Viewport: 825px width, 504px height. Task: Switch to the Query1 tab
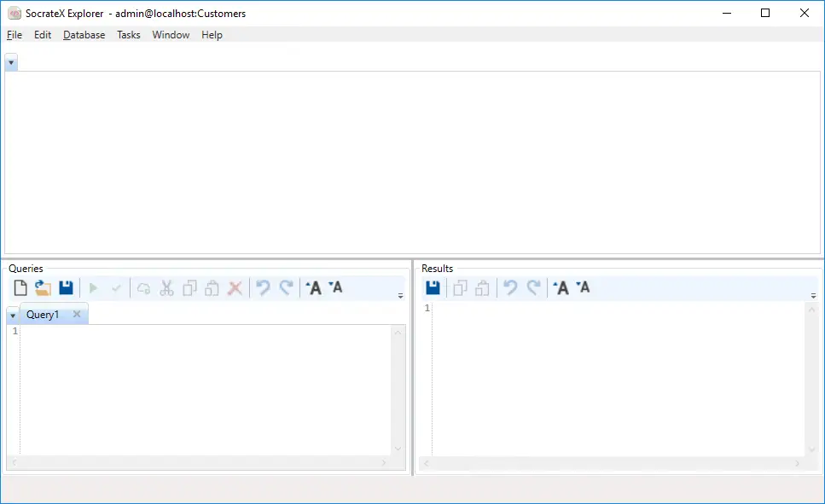click(x=43, y=315)
